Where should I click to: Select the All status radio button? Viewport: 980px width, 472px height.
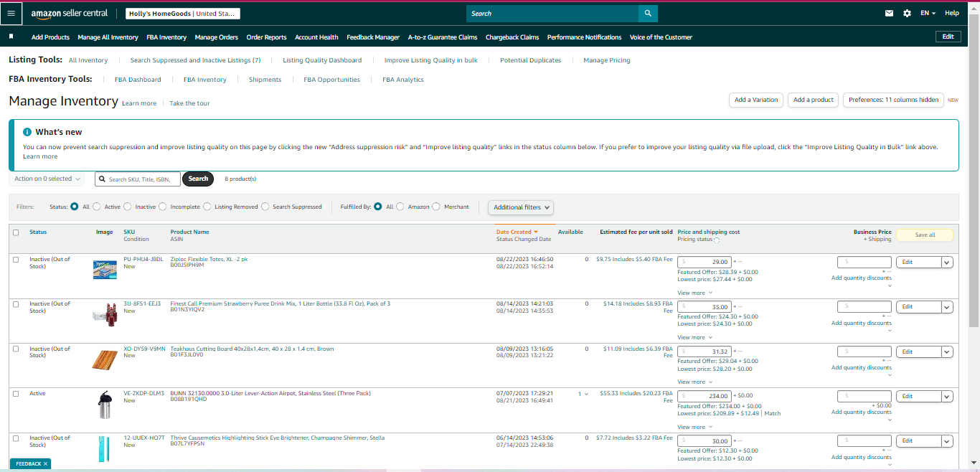75,207
